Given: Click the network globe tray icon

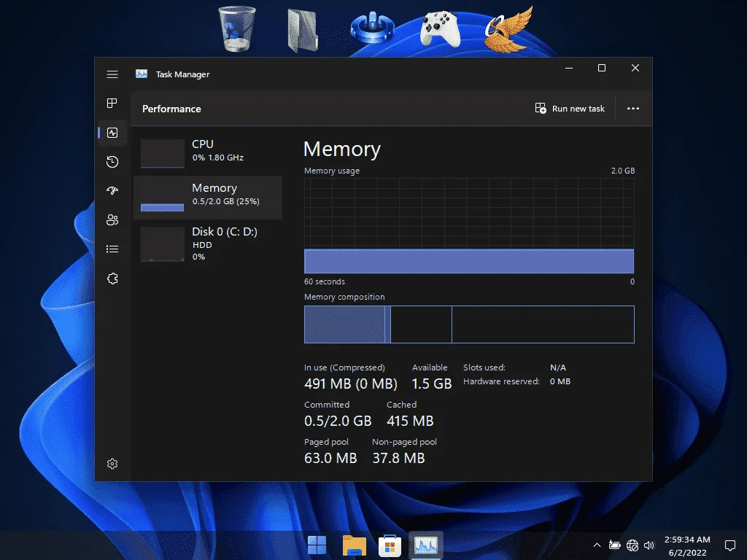Looking at the screenshot, I should [632, 545].
